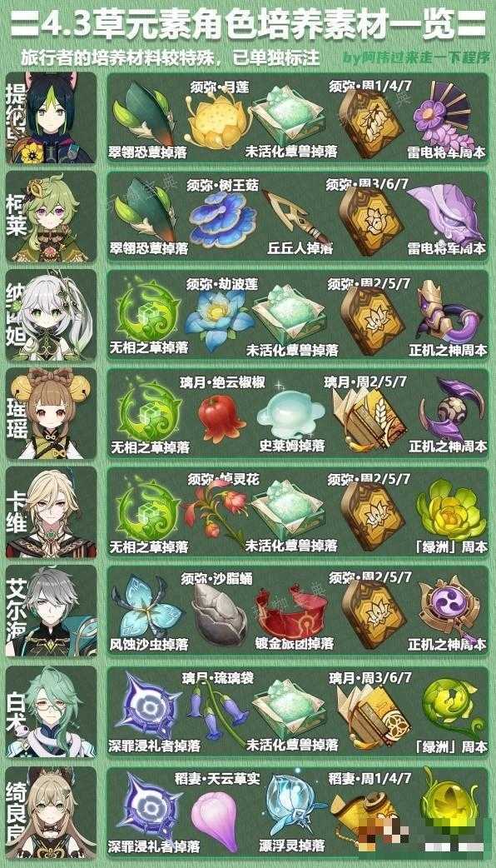496x868 pixels.
Task: Click the 史莱姆掉落 slime icon
Action: coord(290,415)
